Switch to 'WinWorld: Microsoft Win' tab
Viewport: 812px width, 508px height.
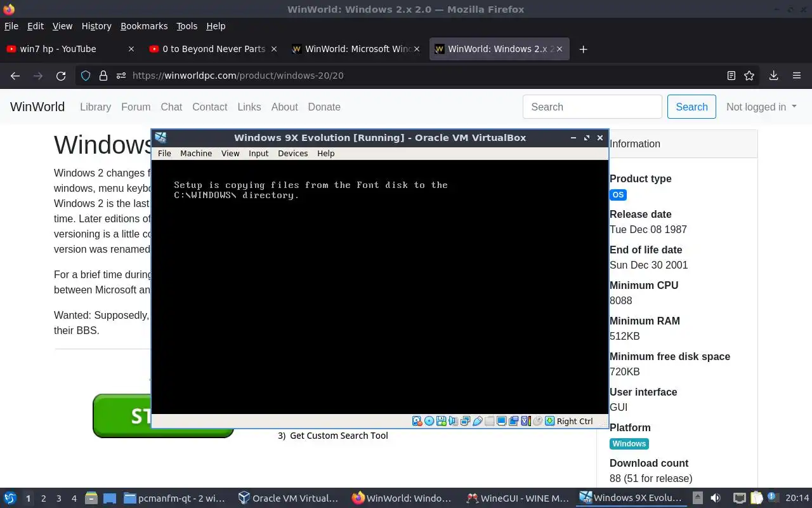[357, 49]
